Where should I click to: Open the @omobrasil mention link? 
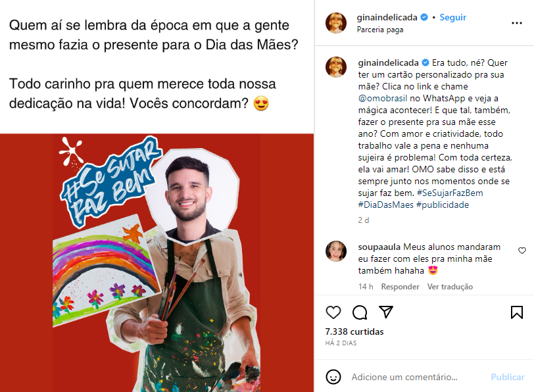coord(383,99)
